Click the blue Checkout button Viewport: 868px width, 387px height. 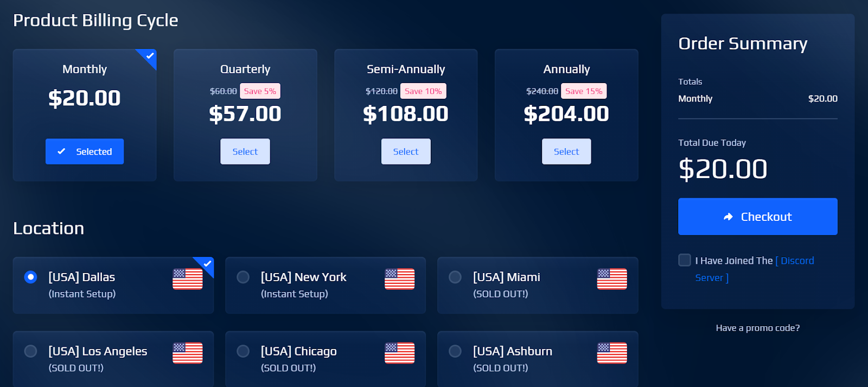pos(758,217)
